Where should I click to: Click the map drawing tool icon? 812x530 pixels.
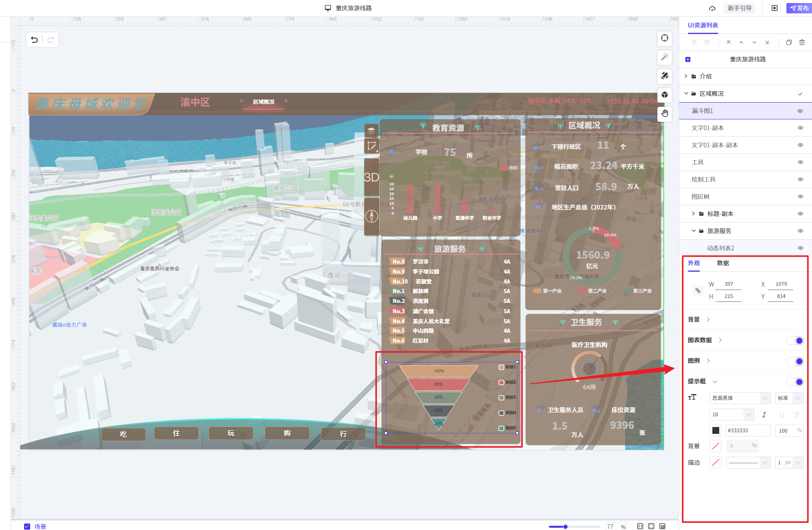tap(371, 146)
